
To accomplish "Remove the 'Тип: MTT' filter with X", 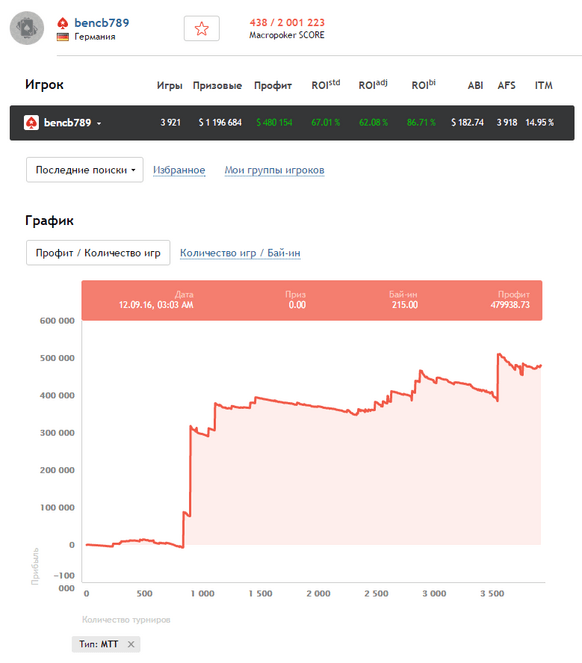I will point(131,644).
